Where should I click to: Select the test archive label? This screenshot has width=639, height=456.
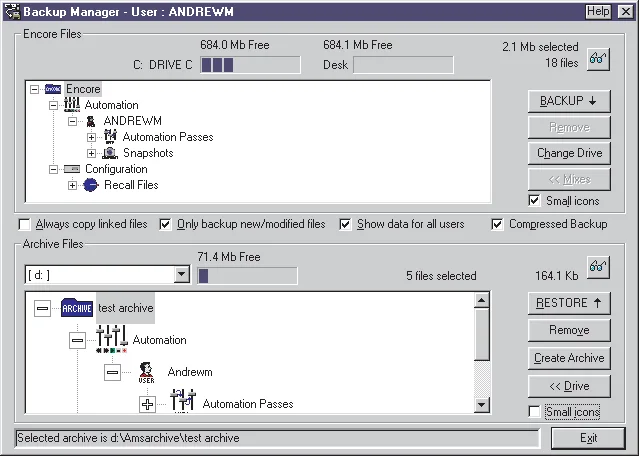pos(126,308)
